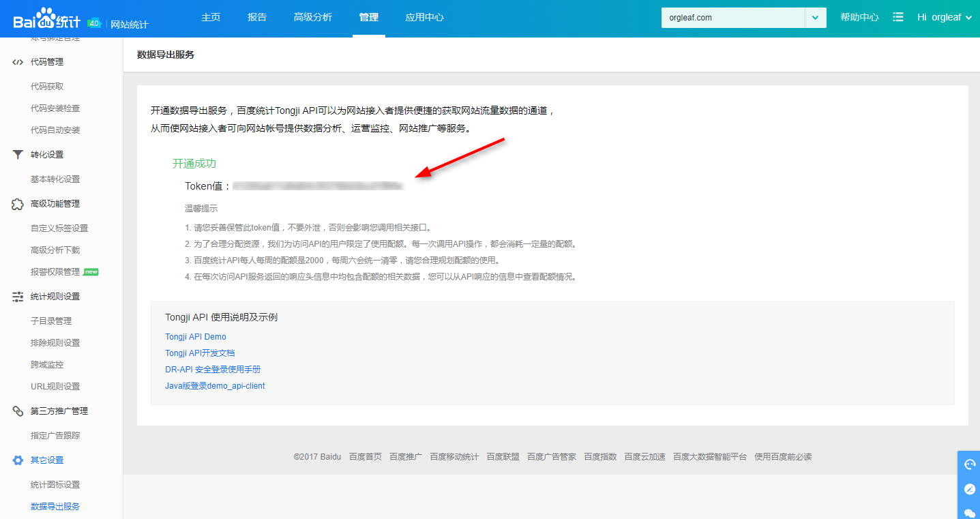Open 百度指数 footer link

pos(600,457)
